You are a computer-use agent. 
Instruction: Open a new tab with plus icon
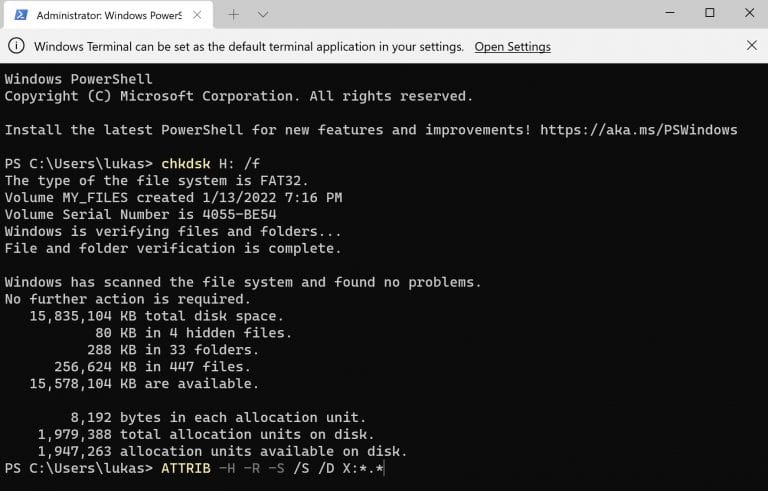point(234,15)
